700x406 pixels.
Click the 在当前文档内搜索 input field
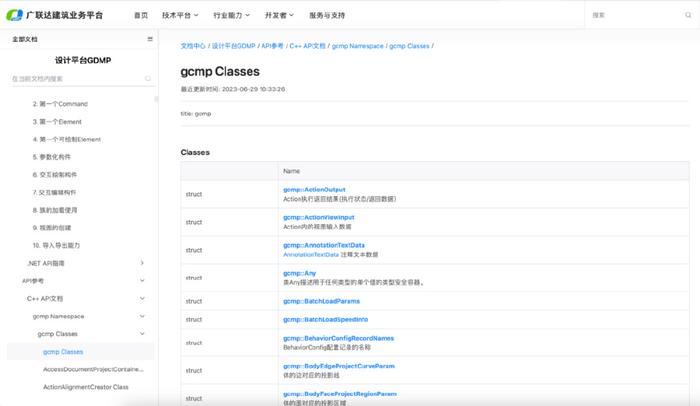(x=78, y=79)
